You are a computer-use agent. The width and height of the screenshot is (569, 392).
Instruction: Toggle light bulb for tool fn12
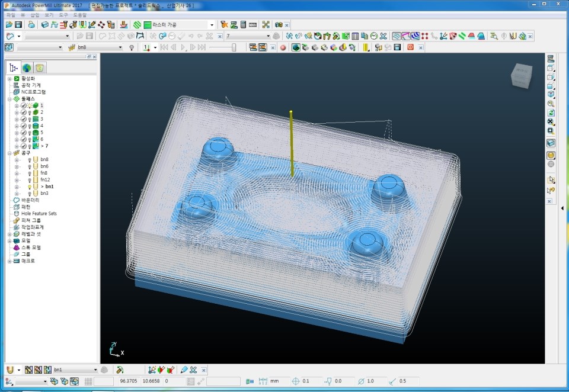click(30, 180)
